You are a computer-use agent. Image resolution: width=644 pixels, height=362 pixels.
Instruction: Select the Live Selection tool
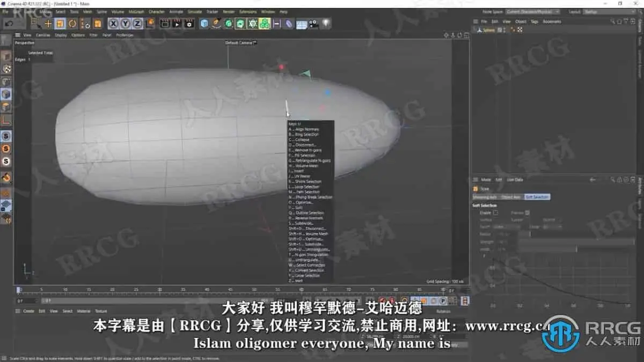[35, 24]
